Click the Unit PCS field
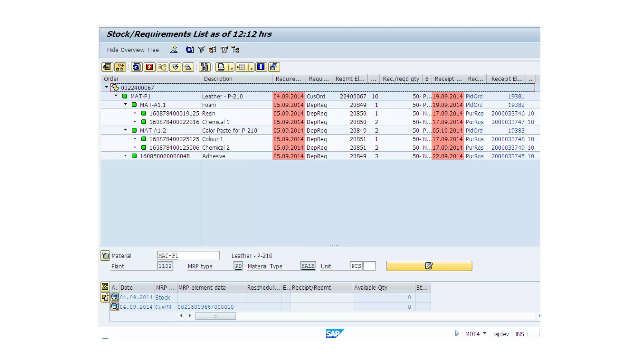This screenshot has width=638, height=364. 356,266
